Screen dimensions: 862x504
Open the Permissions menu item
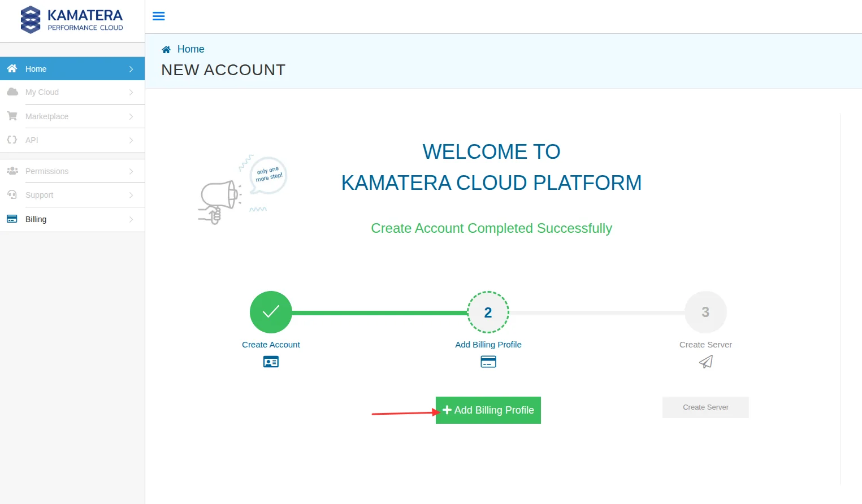pos(72,171)
